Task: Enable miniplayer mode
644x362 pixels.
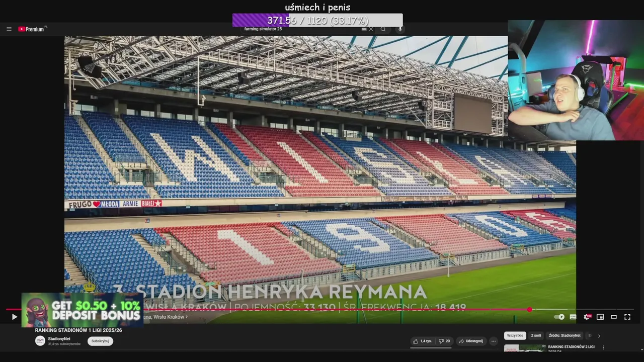Action: (x=600, y=317)
